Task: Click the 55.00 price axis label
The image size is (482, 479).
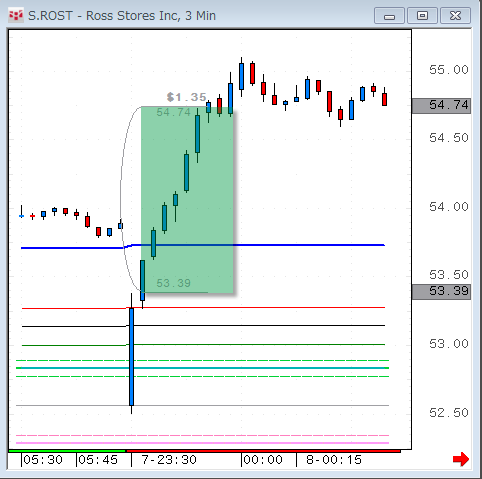Action: (x=449, y=70)
